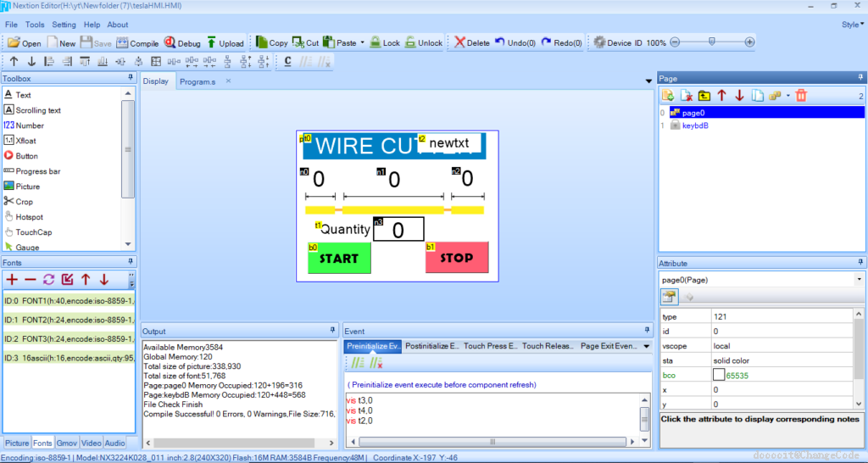Toggle pin on the Attribute panel
Image resolution: width=868 pixels, height=463 pixels.
tap(860, 263)
